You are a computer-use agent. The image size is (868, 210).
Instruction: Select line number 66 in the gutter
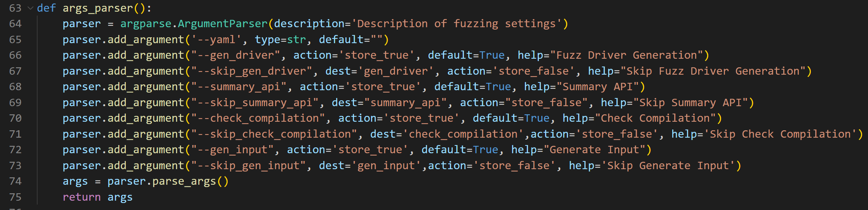[15, 55]
